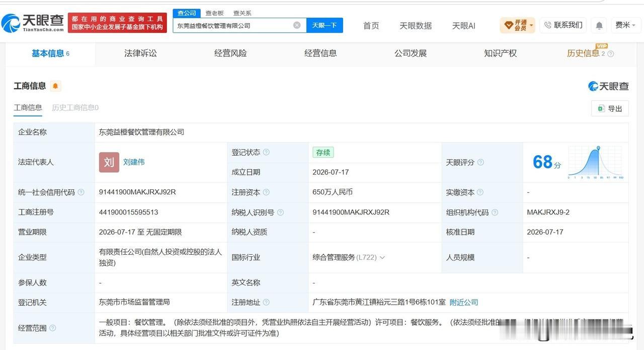This screenshot has width=644, height=350.
Task: Click the 天眼查 logo in header
Action: click(x=33, y=23)
